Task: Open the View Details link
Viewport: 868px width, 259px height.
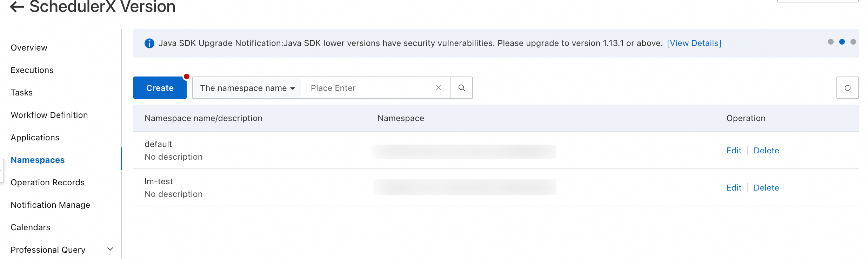Action: [694, 43]
